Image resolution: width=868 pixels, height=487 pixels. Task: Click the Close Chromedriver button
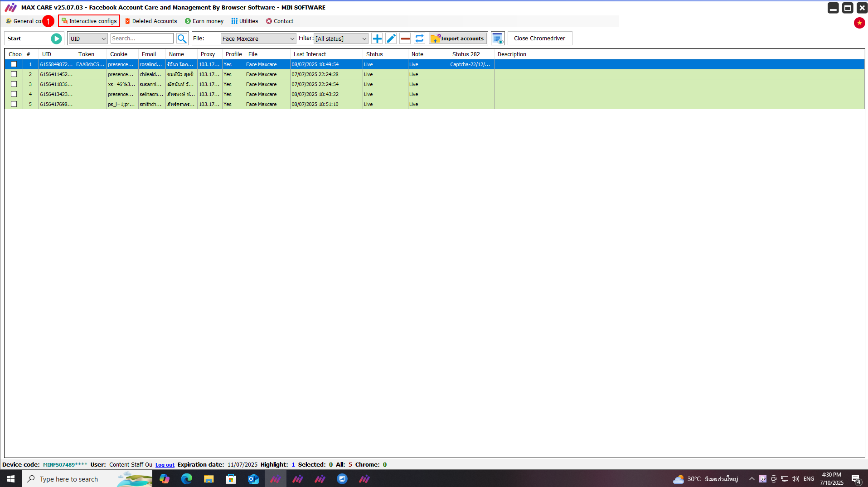[539, 39]
